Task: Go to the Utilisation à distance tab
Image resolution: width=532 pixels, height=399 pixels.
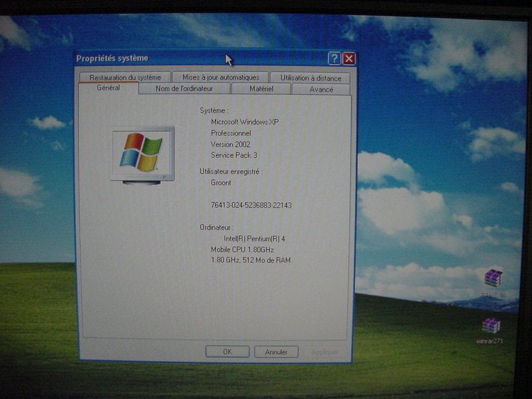Action: [x=311, y=78]
